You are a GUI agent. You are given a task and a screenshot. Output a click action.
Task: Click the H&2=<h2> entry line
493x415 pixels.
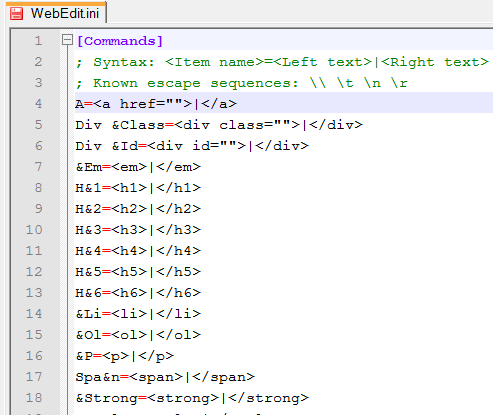(138, 209)
